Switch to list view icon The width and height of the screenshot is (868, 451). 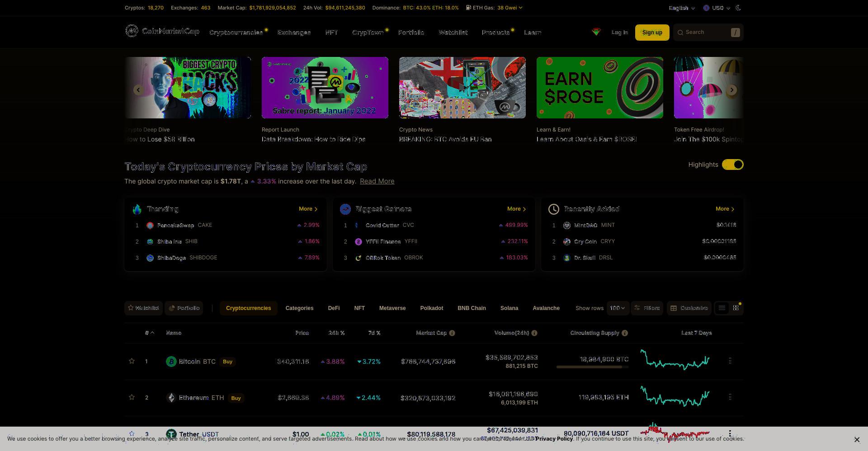722,308
